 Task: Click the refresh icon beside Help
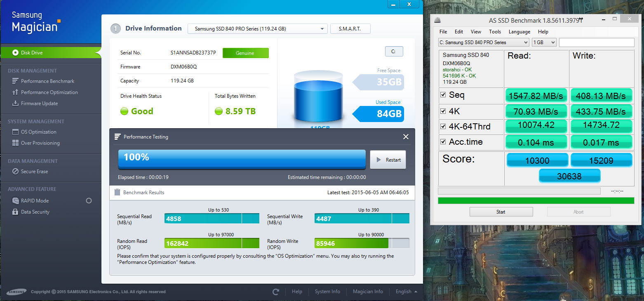(276, 292)
